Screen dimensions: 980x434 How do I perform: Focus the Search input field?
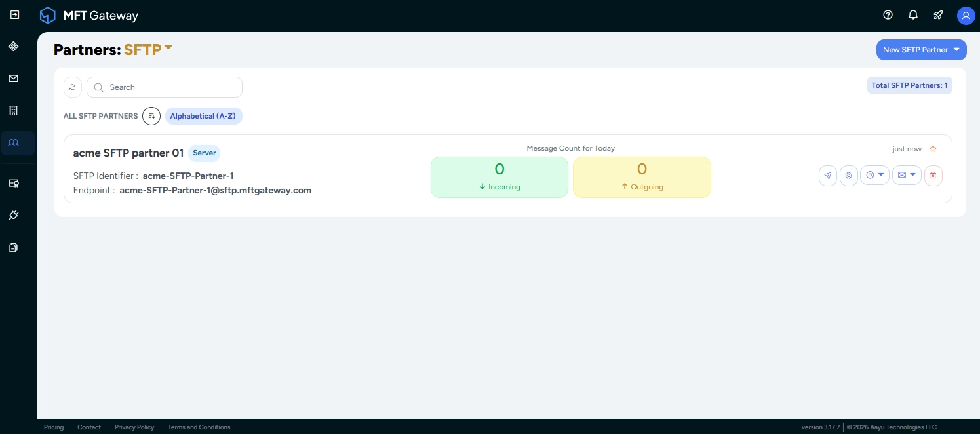pyautogui.click(x=165, y=87)
